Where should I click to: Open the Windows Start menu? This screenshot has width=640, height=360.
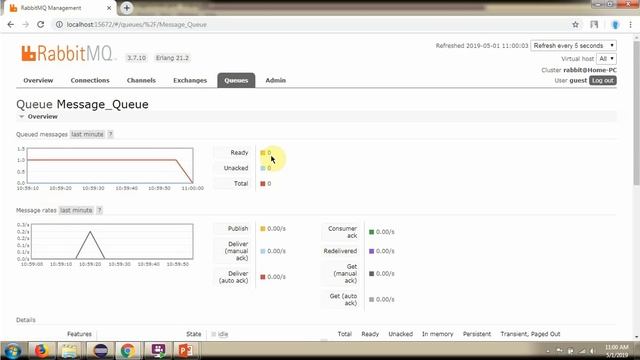tap(13, 351)
